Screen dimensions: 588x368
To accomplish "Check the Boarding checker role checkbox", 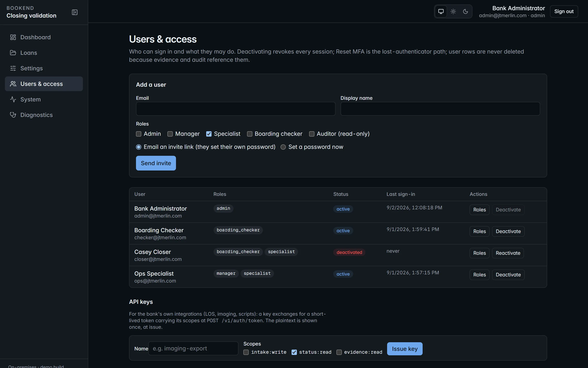I will tap(249, 134).
